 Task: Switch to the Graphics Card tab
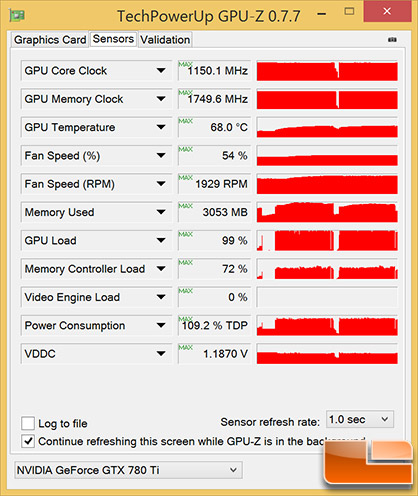[50, 40]
